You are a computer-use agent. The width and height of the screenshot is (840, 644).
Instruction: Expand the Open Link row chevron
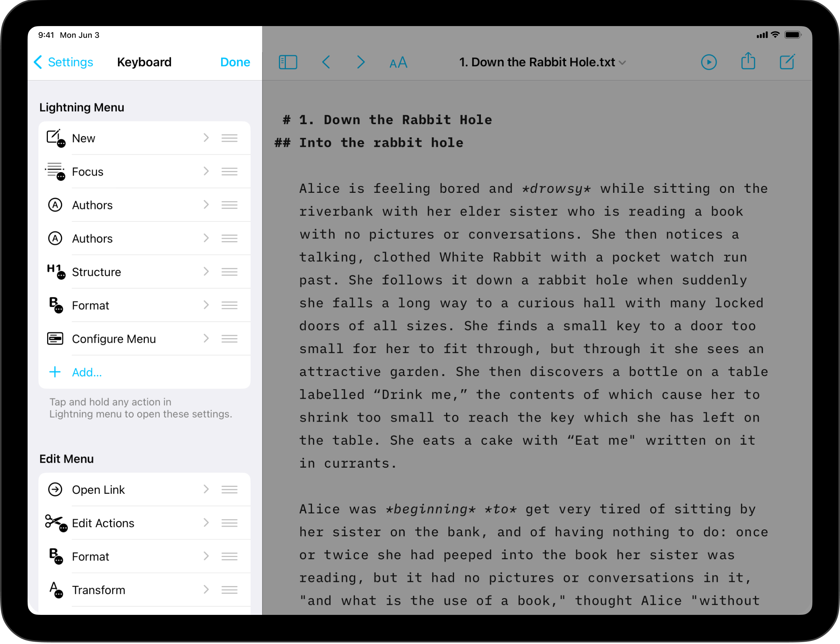point(206,490)
